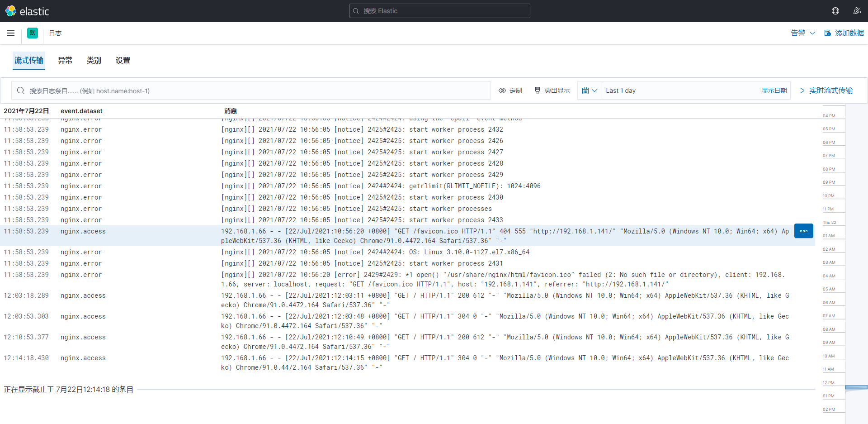The height and width of the screenshot is (424, 868).
Task: Start 实时流式传输 live streaming
Action: 826,91
